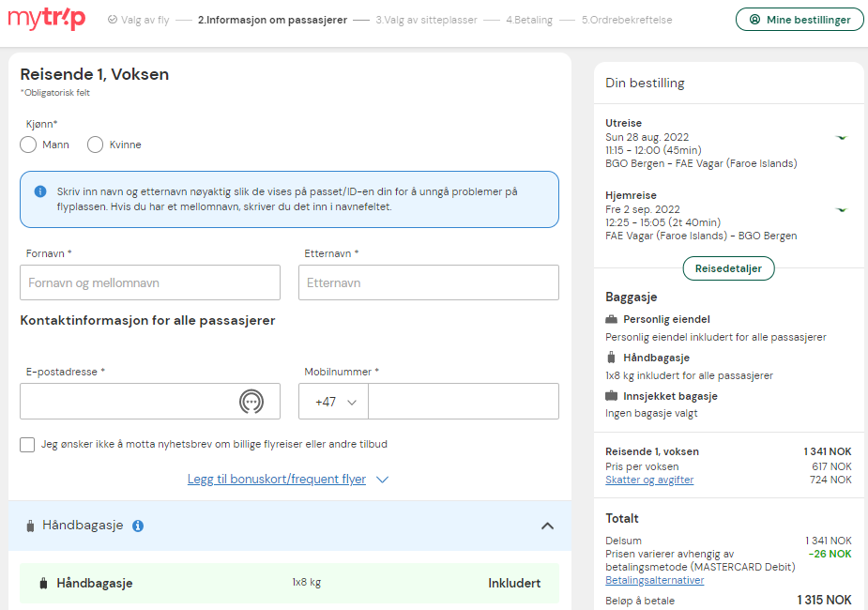Expand Hjemreise flight details arrow

(x=842, y=210)
